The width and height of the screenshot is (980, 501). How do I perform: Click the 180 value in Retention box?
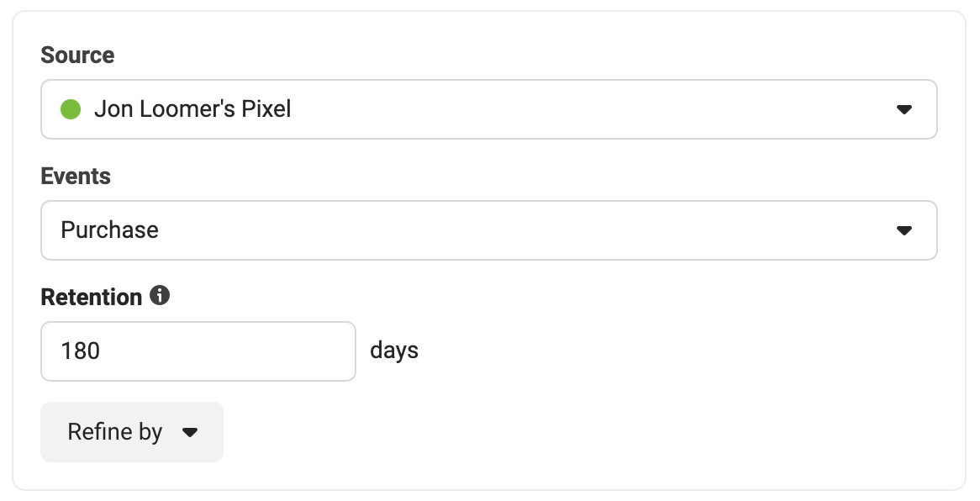click(80, 351)
